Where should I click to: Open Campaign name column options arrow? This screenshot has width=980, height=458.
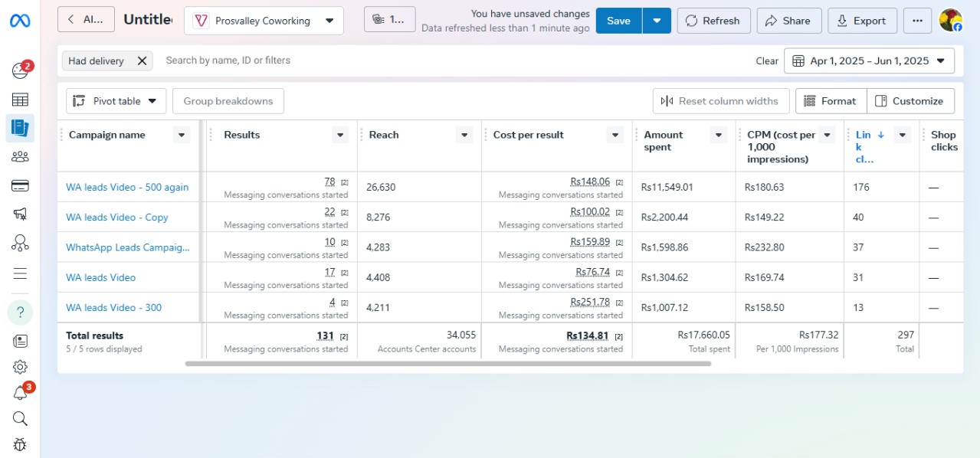pyautogui.click(x=182, y=136)
